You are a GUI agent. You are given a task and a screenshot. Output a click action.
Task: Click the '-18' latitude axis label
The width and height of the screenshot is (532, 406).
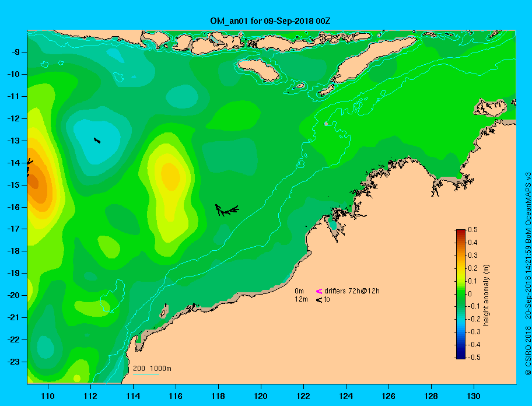14,251
